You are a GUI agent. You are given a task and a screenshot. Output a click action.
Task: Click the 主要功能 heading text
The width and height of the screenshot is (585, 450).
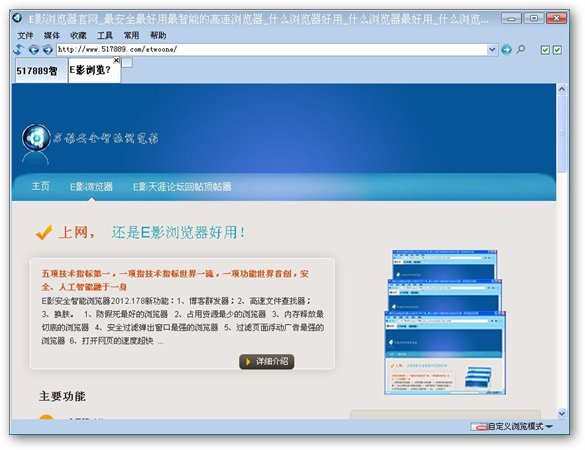62,396
